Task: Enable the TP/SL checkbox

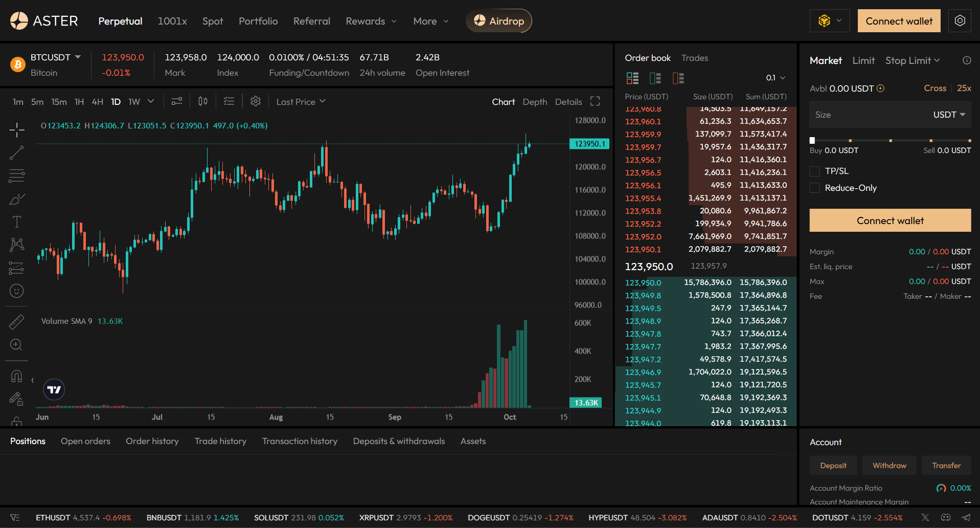Action: point(815,171)
